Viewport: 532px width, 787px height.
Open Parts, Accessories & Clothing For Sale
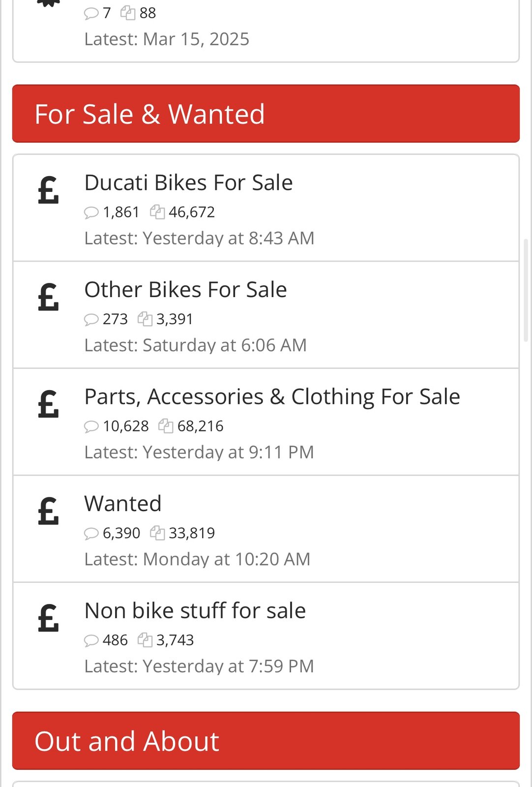272,397
